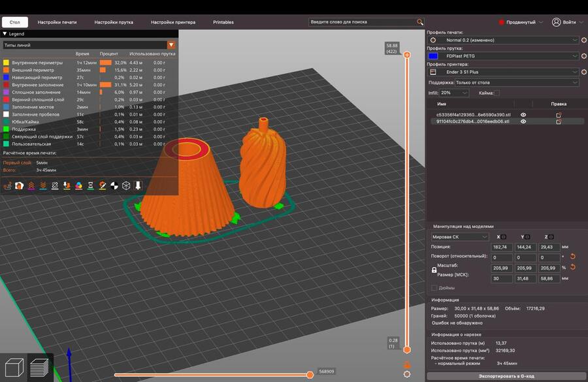Click the edit icon for 91104fc0c276db4 STL
The height and width of the screenshot is (382, 588).
click(559, 121)
